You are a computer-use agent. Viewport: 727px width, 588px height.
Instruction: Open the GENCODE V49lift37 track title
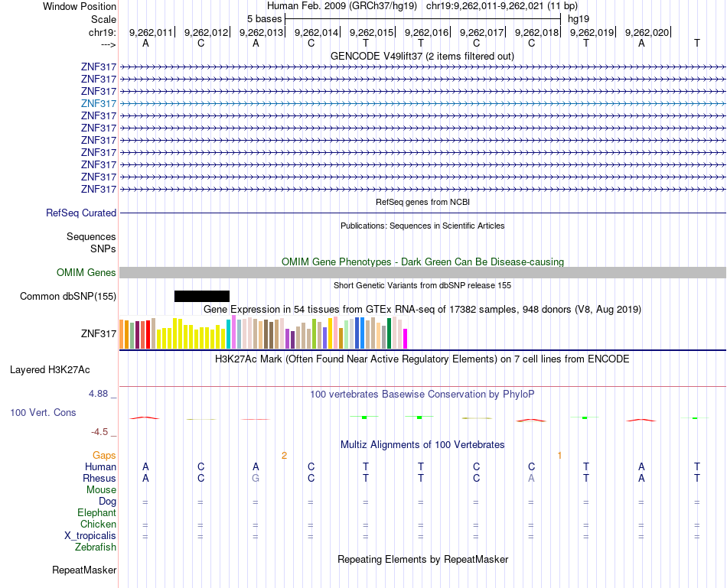point(422,56)
